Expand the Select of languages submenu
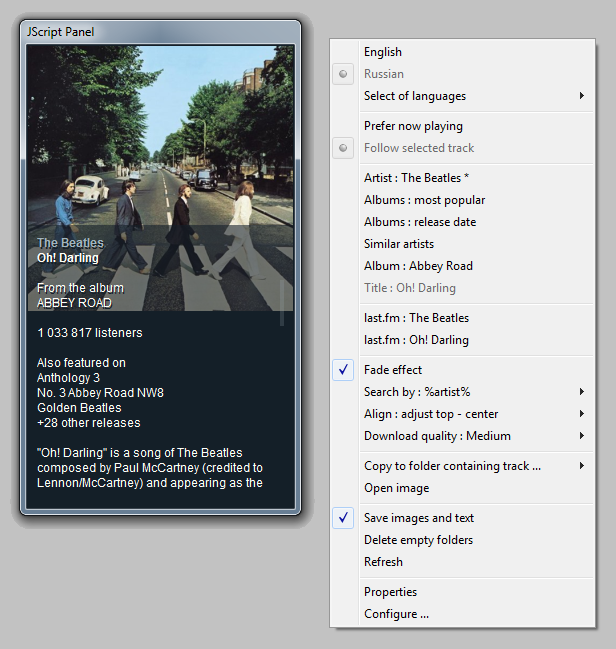Viewport: 616px width, 649px height. tap(414, 96)
